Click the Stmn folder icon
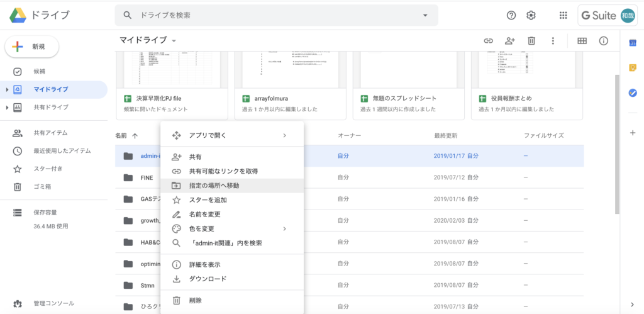644x314 pixels. pyautogui.click(x=128, y=285)
